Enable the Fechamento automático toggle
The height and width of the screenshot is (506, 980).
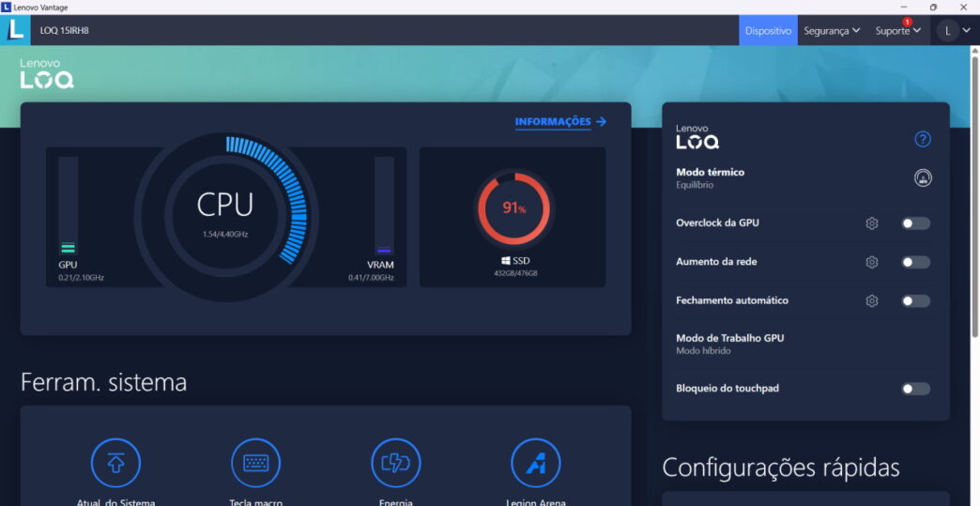click(x=915, y=301)
